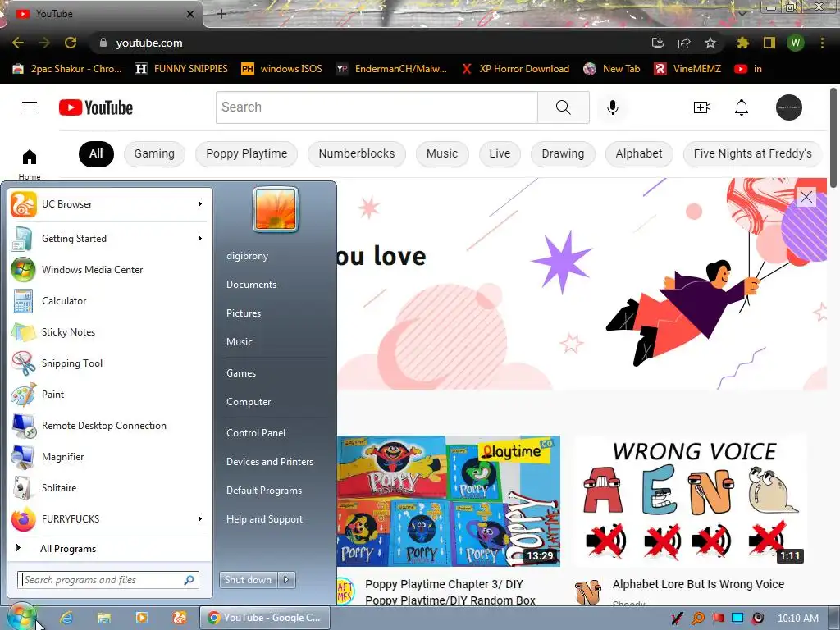Select the Alphabet filter chip
The width and height of the screenshot is (840, 630).
point(638,153)
